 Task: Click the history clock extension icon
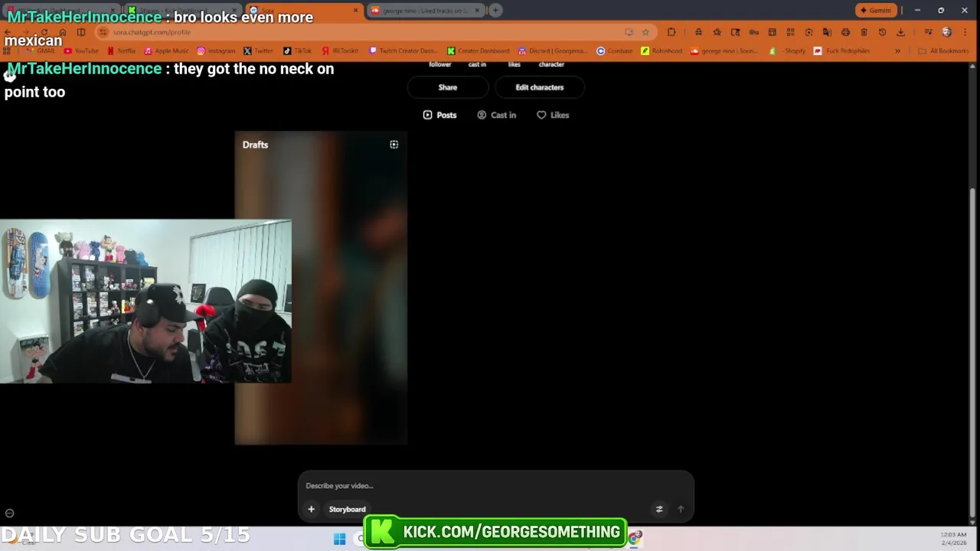(882, 32)
